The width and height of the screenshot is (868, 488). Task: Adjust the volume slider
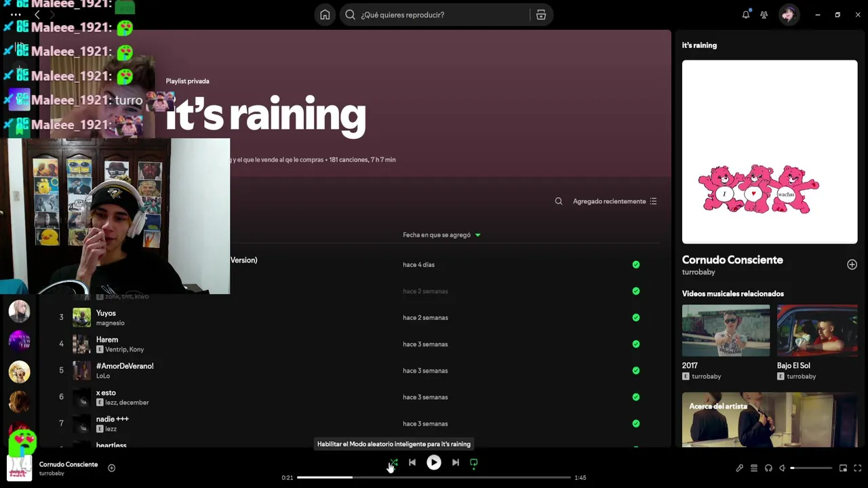tap(811, 468)
